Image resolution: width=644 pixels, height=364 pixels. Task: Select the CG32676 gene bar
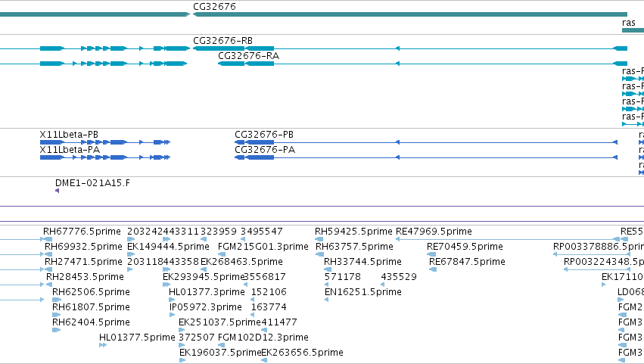coord(410,14)
